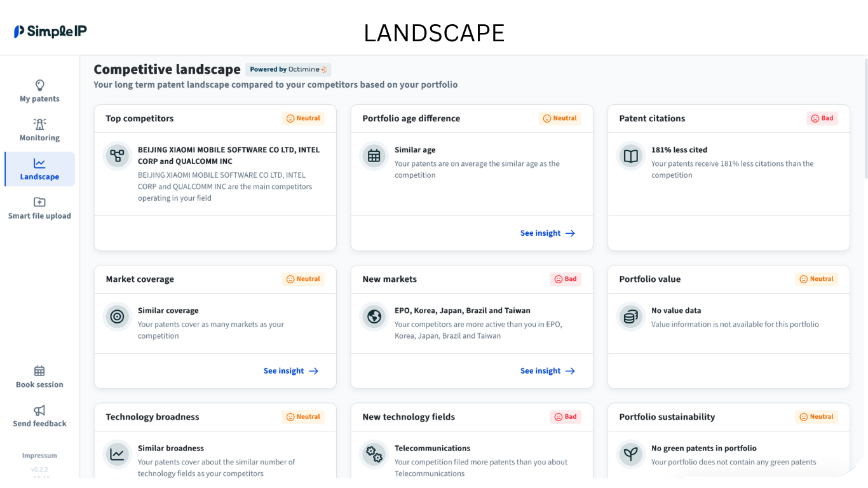Click Bad badge on Patent citations

[822, 118]
